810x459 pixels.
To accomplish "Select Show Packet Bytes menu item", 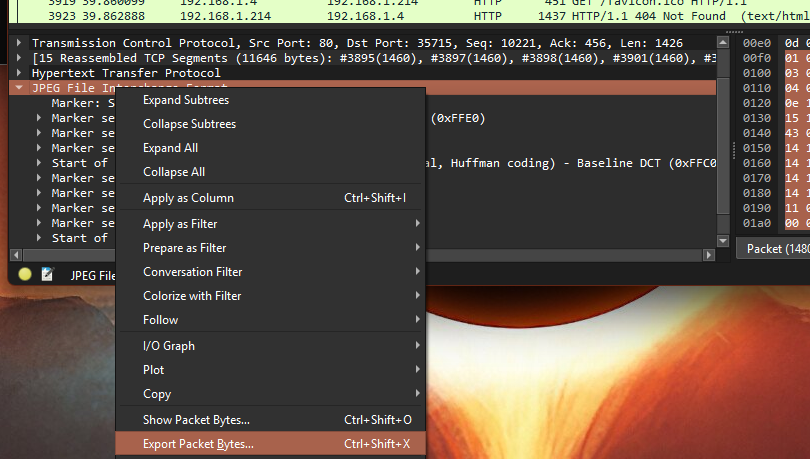I will (x=196, y=420).
